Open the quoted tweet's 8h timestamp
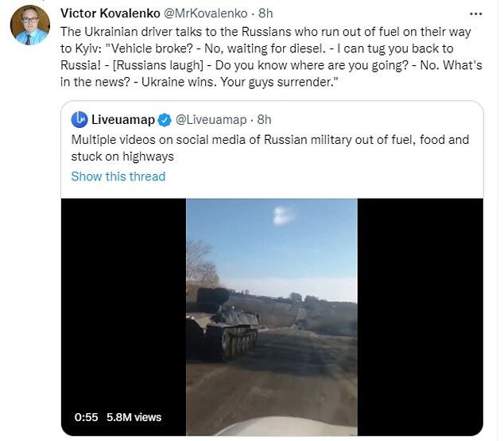The height and width of the screenshot is (441, 504). 264,120
